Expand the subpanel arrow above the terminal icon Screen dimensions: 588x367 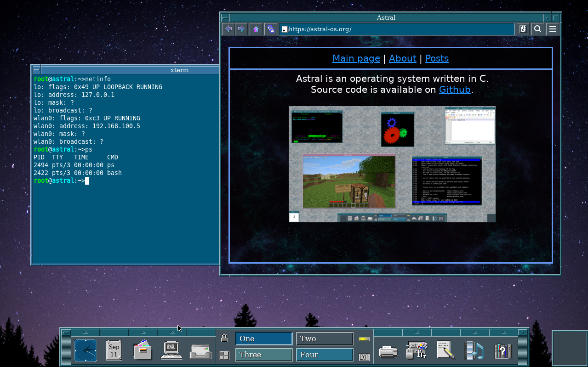click(x=172, y=333)
